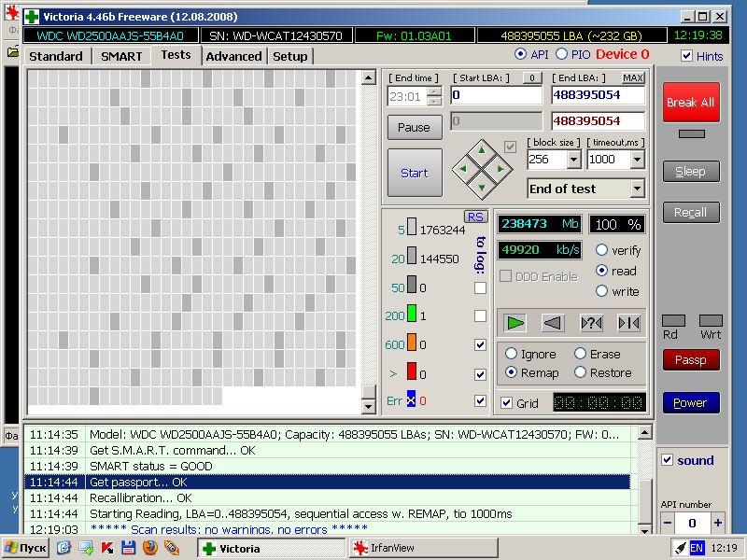Click the Kaspersky icon in the quick launch

[x=107, y=548]
